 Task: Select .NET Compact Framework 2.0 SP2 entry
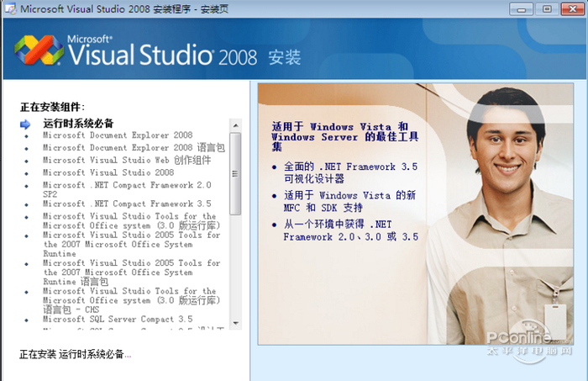[x=127, y=189]
